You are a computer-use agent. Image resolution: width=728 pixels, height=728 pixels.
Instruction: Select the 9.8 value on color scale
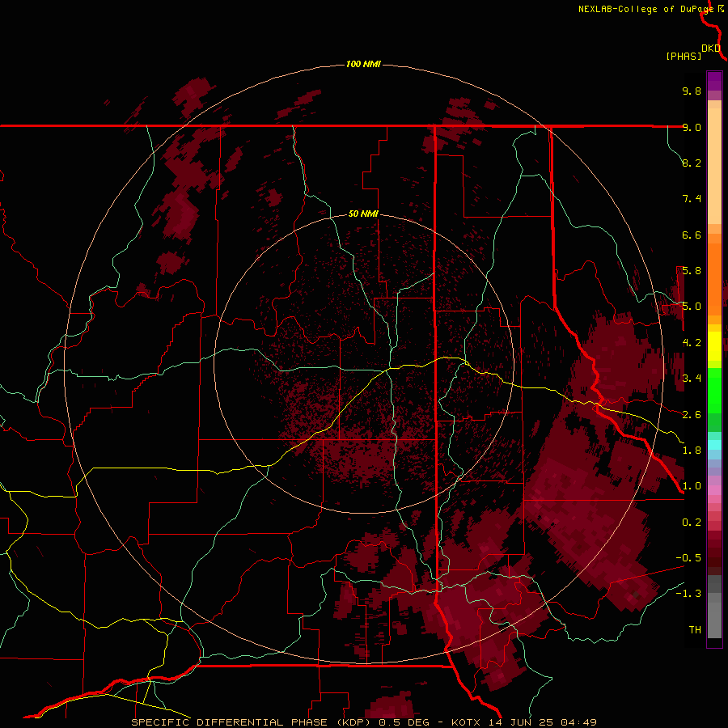(692, 91)
